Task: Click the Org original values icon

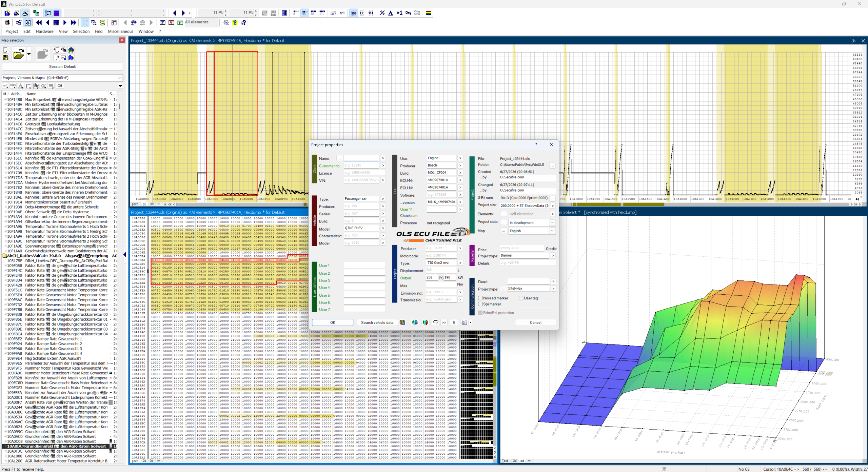Action: pos(408,13)
